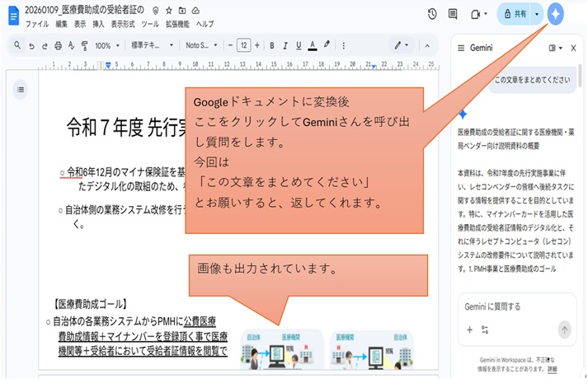Collapse the menus with the up chevron
Screen dimensions: 588x388
[x=427, y=45]
